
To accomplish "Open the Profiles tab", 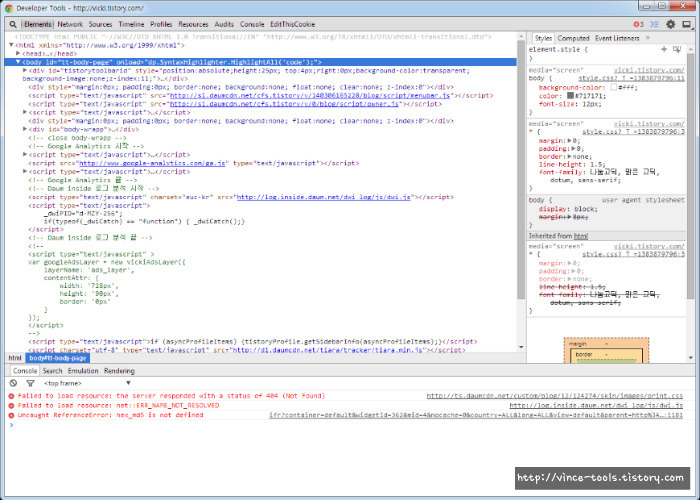I will [161, 25].
